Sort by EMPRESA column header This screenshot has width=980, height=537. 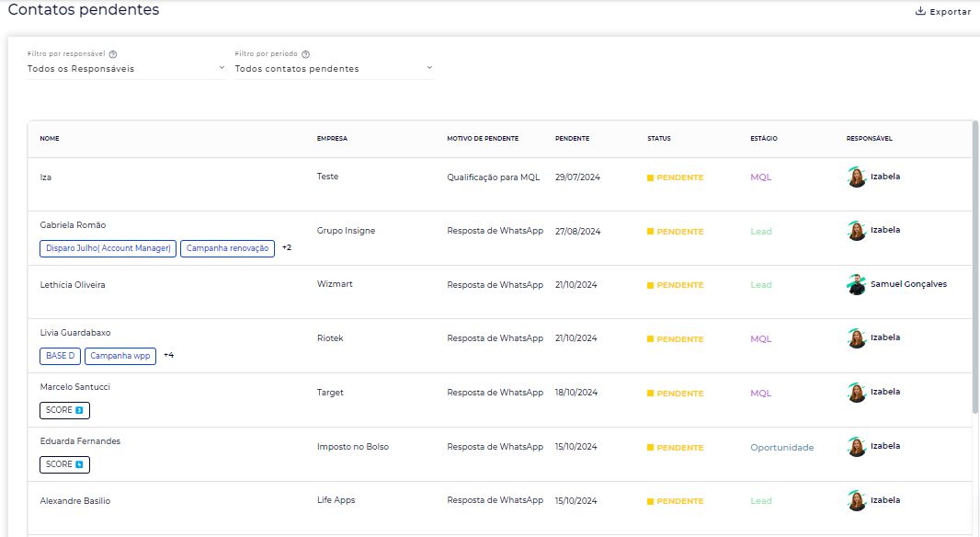click(x=332, y=138)
